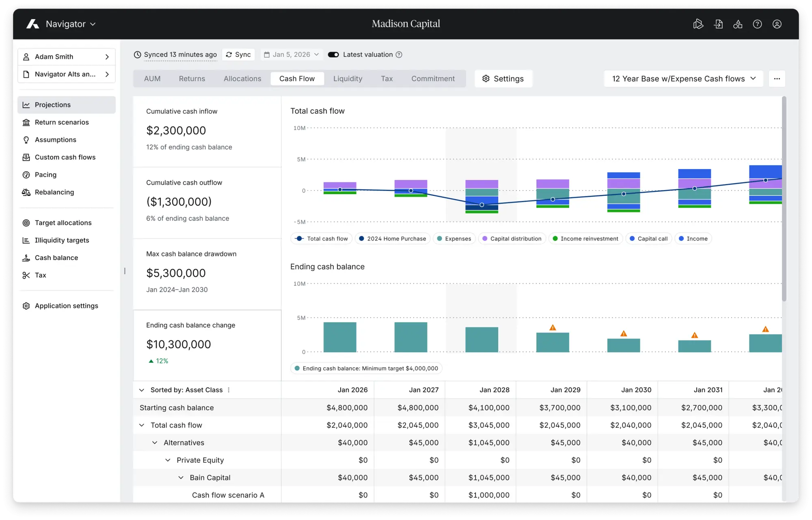
Task: Open the shapes icon in top bar
Action: coord(738,24)
